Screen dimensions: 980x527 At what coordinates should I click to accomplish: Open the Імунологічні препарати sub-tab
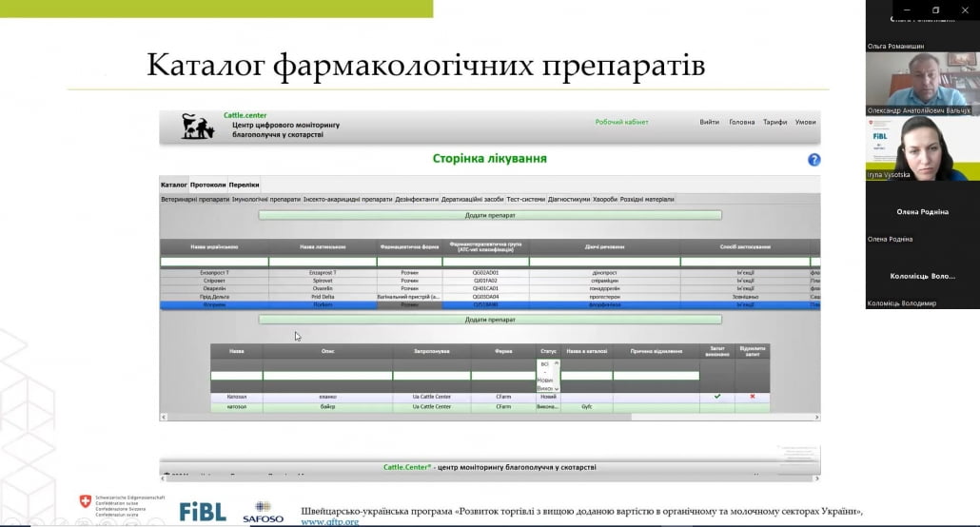[x=265, y=200]
